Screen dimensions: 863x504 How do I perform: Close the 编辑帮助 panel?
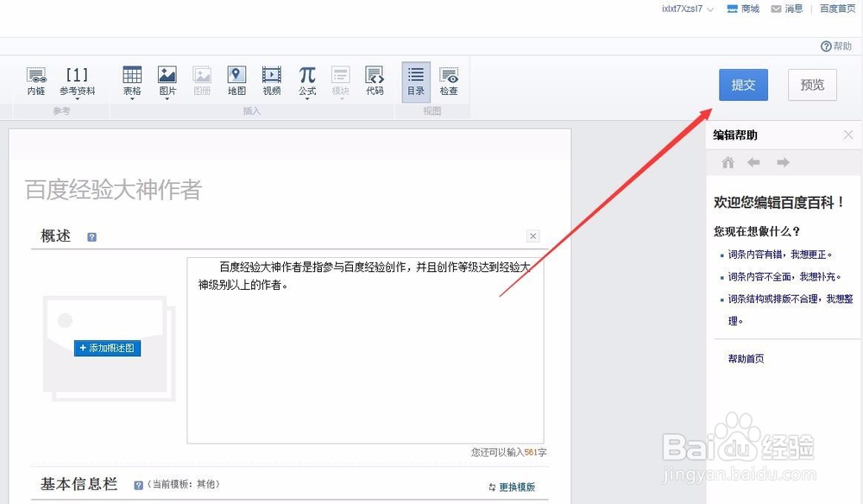click(x=848, y=135)
